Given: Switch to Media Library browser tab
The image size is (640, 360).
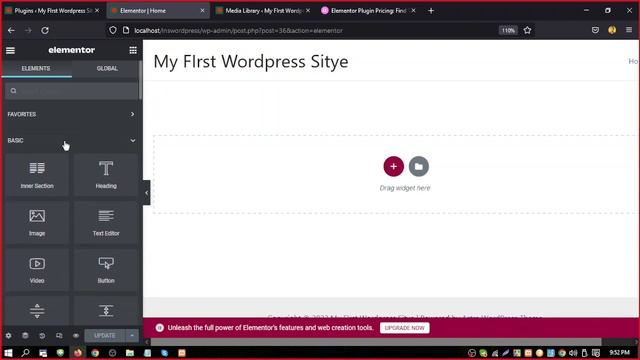Looking at the screenshot, I should [264, 11].
